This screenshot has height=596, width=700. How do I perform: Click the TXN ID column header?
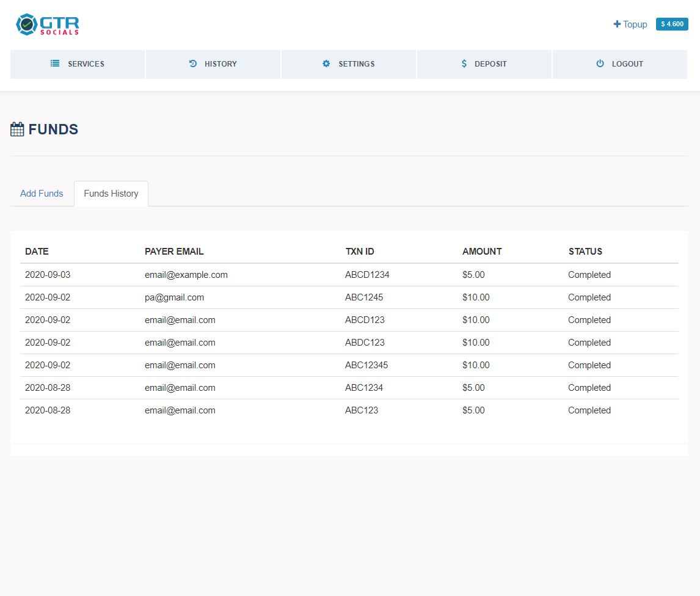tap(360, 252)
